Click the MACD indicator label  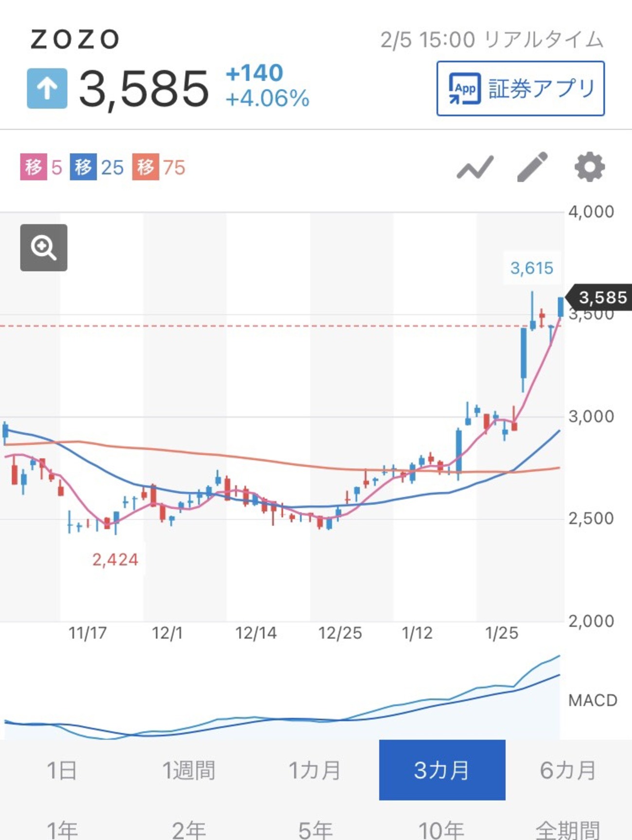pos(593,700)
